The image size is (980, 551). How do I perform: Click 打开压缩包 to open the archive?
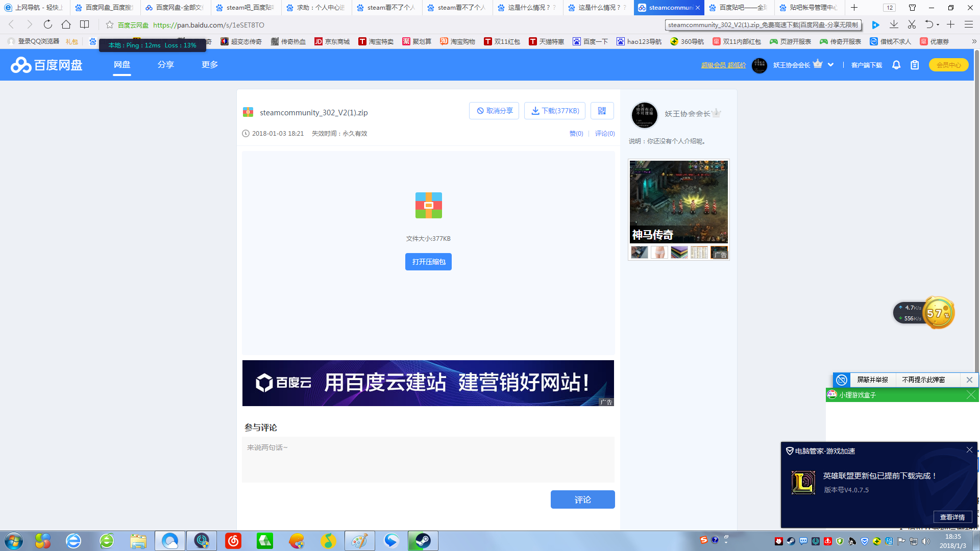pyautogui.click(x=428, y=262)
